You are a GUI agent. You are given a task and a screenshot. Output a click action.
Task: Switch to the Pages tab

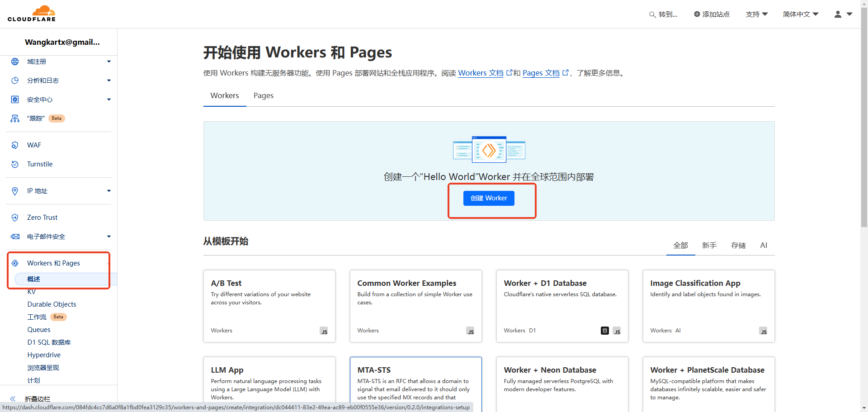(264, 95)
